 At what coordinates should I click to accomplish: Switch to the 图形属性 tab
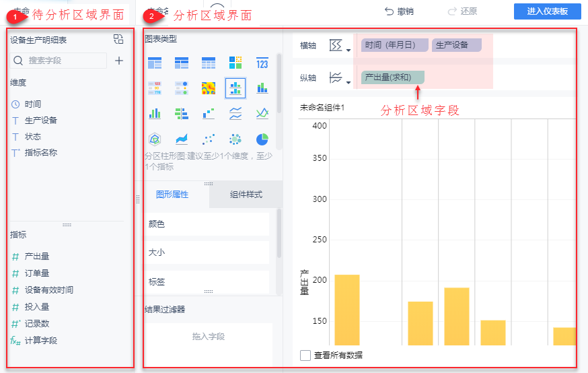coord(172,195)
